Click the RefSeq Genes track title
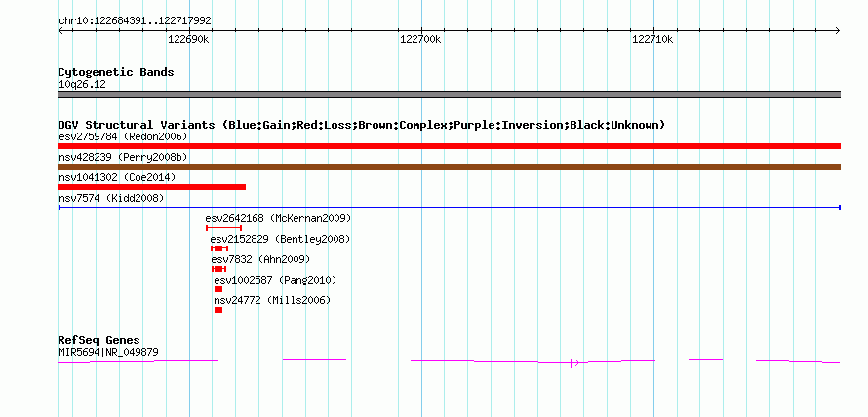This screenshot has width=868, height=417. coord(99,340)
